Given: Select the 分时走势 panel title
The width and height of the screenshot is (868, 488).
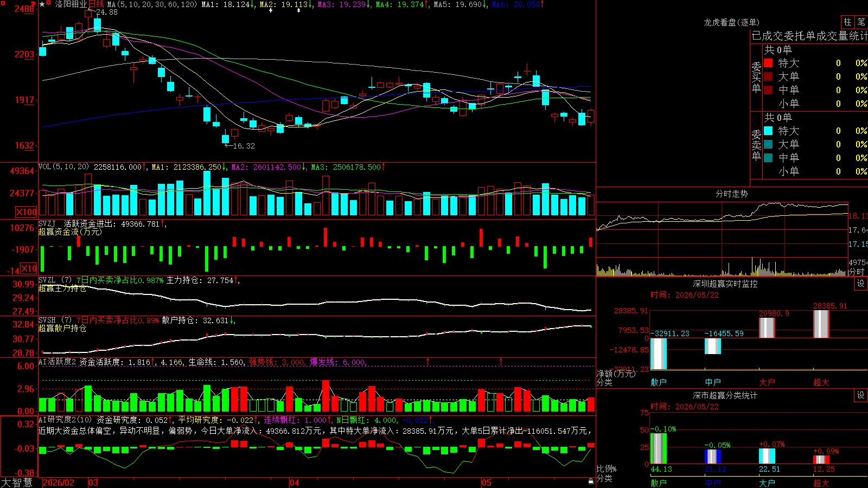Looking at the screenshot, I should click(x=731, y=194).
